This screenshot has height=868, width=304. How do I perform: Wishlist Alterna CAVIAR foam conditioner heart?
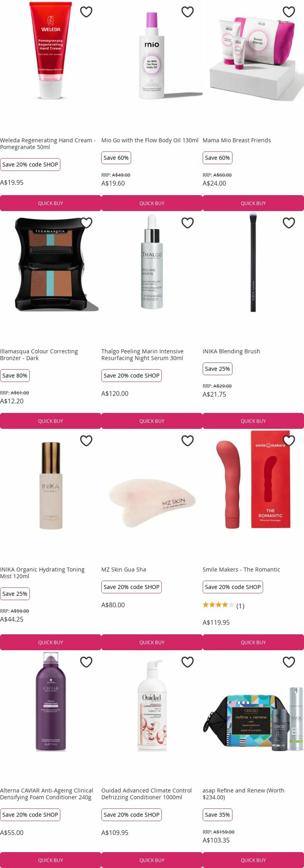(86, 662)
